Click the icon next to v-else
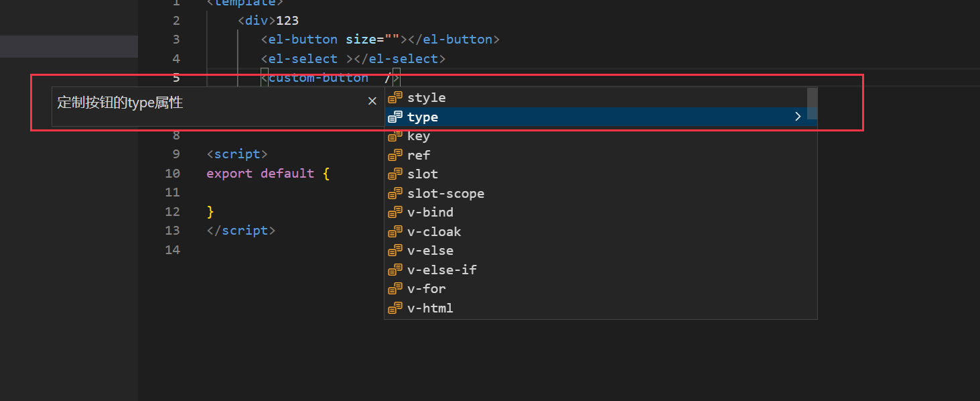The image size is (980, 401). pos(395,250)
